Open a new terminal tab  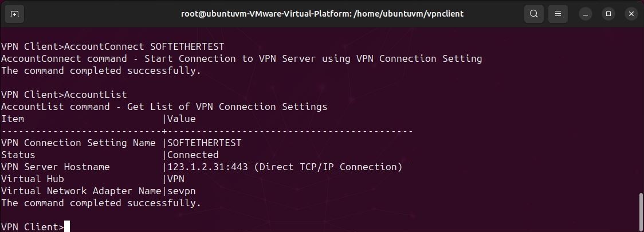click(x=14, y=14)
